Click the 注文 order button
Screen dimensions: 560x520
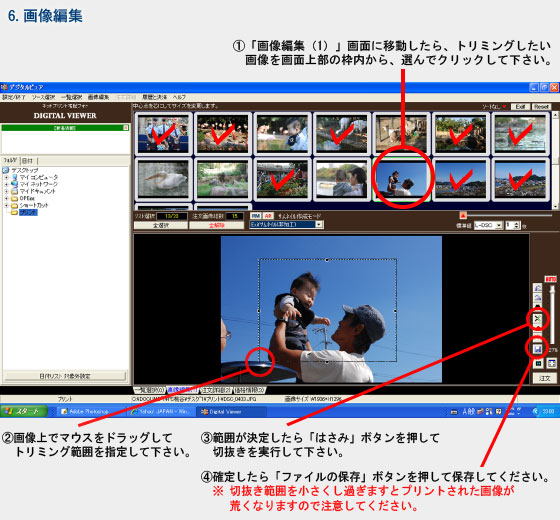(x=544, y=378)
